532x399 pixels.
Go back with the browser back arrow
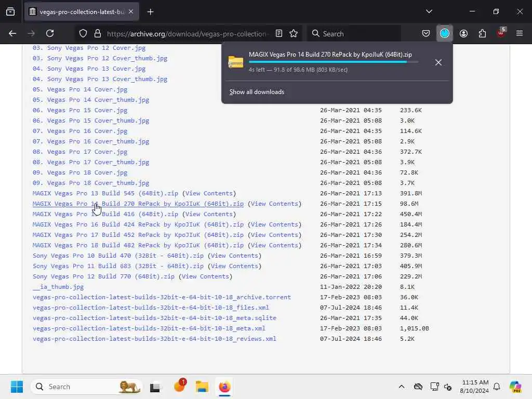tap(12, 33)
